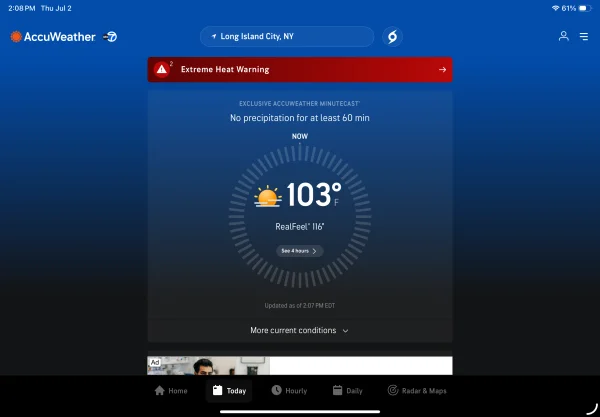Tap the MinuteCast circular precipitation dial

[x=300, y=216]
